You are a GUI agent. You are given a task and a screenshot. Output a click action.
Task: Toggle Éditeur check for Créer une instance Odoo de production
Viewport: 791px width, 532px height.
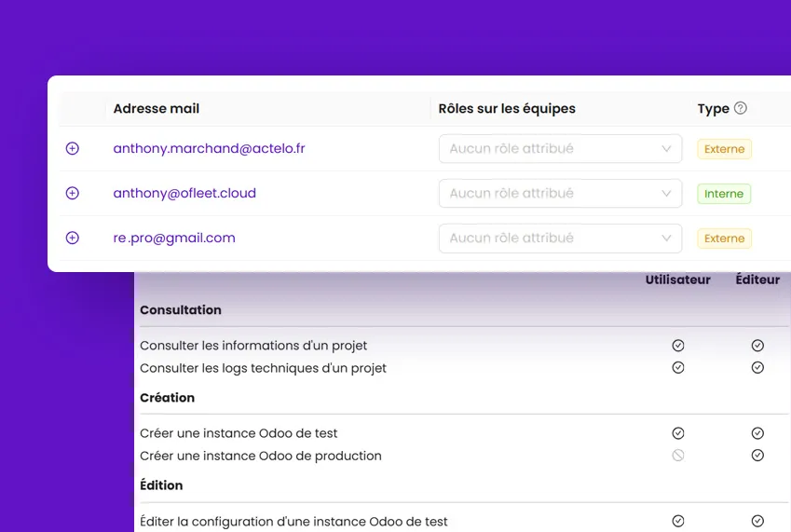pos(757,456)
